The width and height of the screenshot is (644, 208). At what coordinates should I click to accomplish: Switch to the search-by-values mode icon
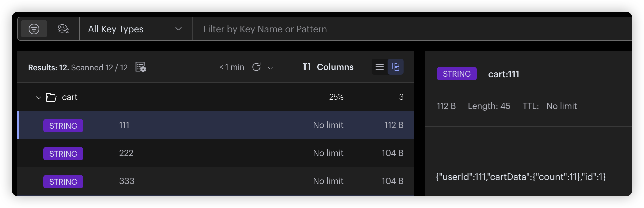pyautogui.click(x=63, y=29)
